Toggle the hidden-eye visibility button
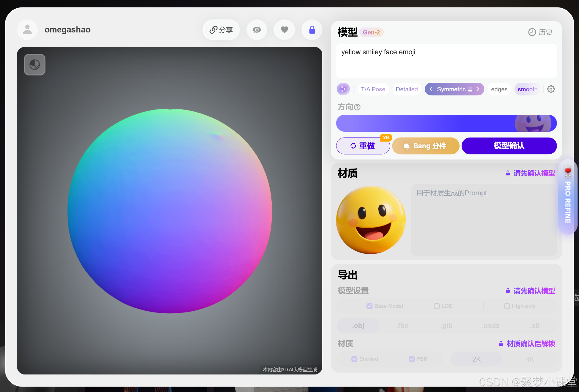The height and width of the screenshot is (392, 579). (257, 30)
